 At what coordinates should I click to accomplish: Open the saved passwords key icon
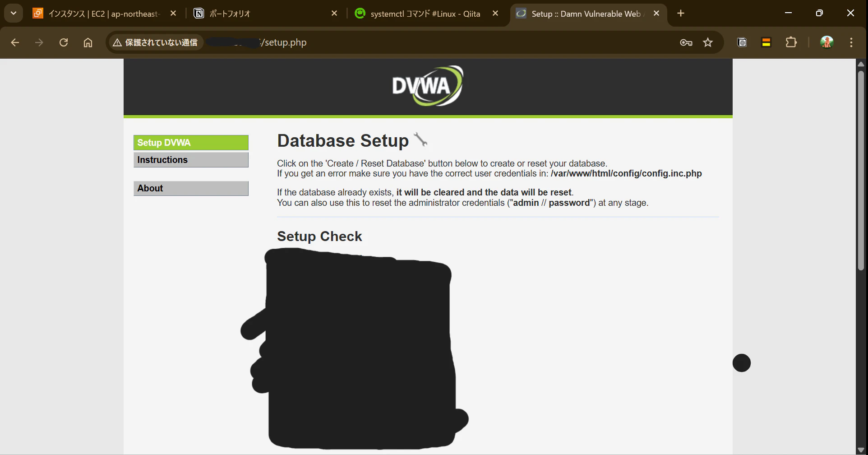[x=686, y=42]
